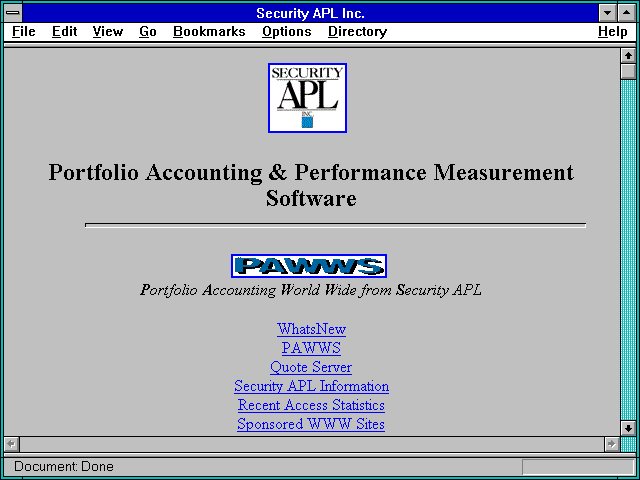
Task: Open the Edit menu
Action: point(64,31)
